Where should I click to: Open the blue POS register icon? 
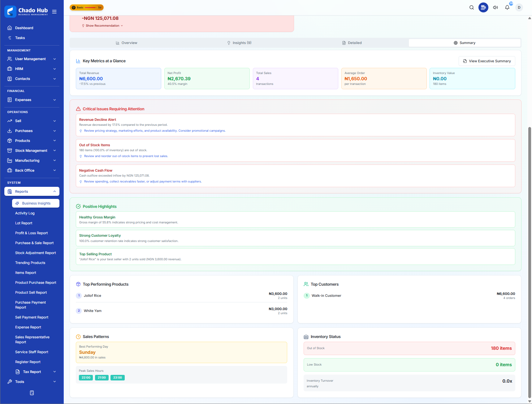coord(483,7)
